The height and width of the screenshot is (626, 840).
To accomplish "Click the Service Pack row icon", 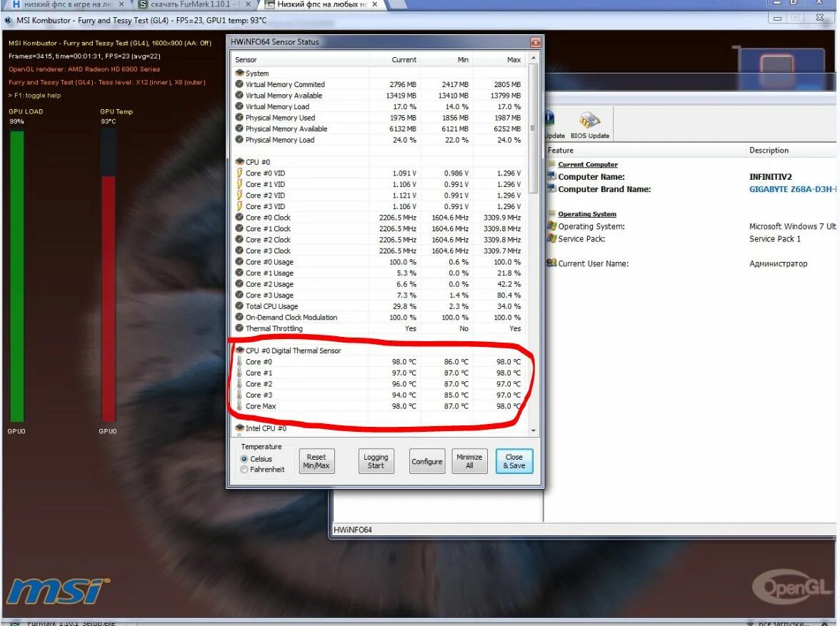I will pos(551,238).
